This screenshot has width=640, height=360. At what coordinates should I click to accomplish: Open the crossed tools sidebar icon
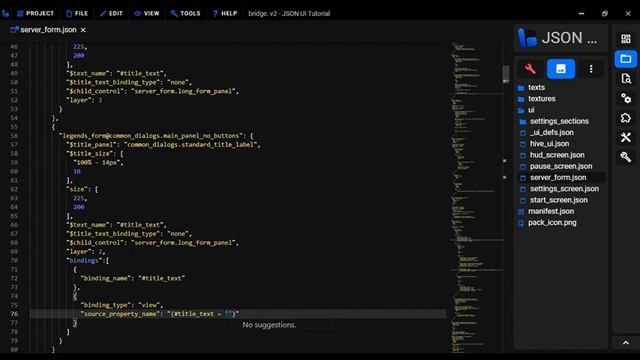coord(626,138)
